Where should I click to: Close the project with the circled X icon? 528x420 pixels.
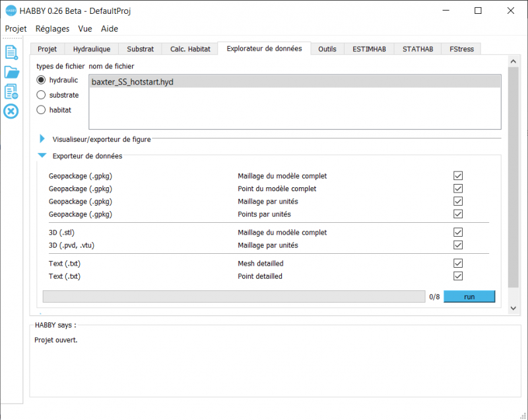11,111
